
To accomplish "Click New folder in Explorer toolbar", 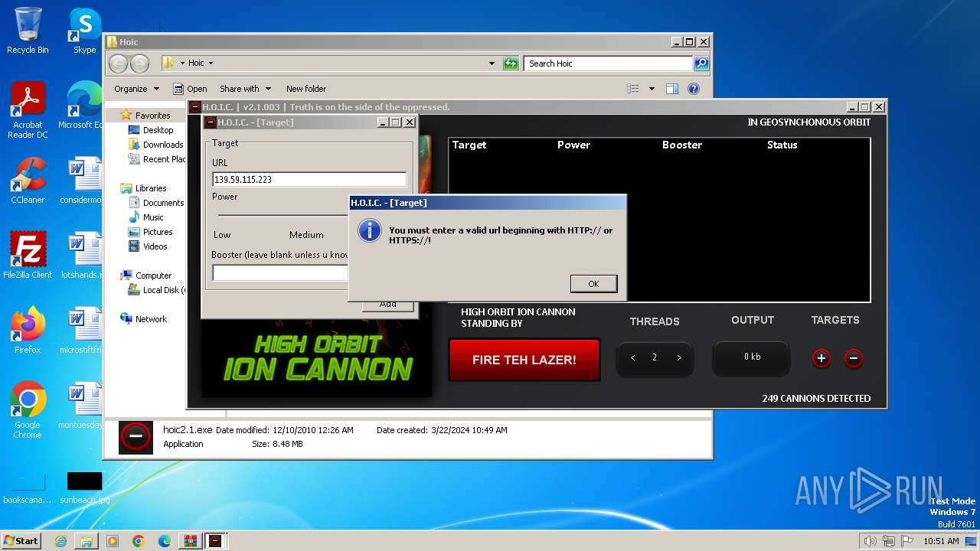I will 306,89.
